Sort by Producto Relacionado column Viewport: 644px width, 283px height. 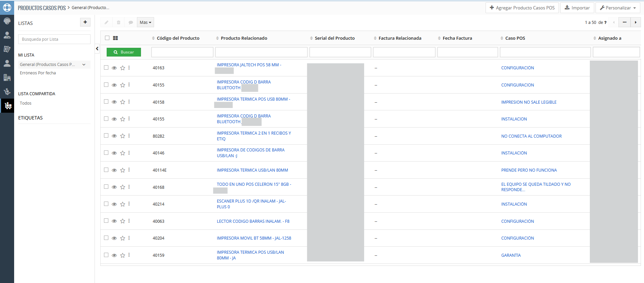244,38
